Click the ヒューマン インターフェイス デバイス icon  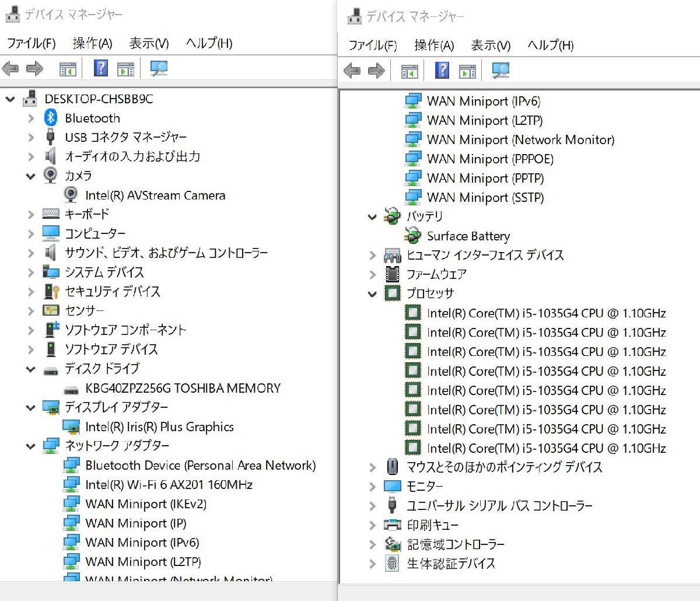click(393, 255)
